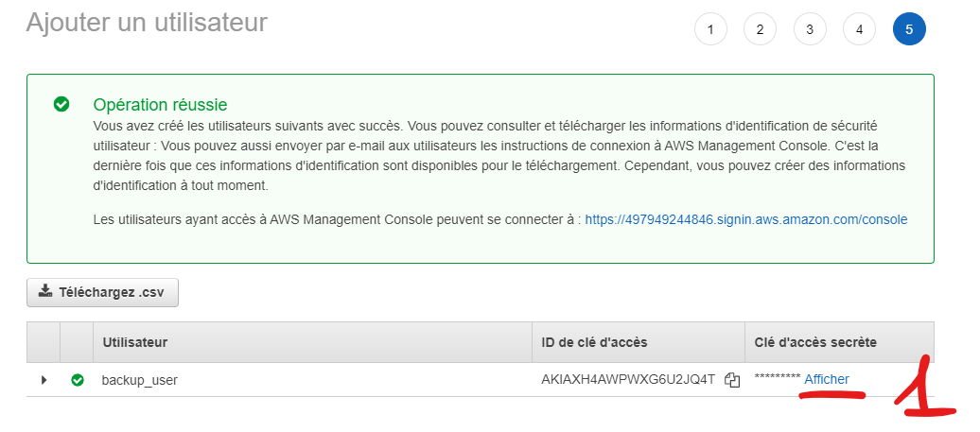Click the Opération réussie heading
This screenshot has width=980, height=432.
click(x=160, y=104)
